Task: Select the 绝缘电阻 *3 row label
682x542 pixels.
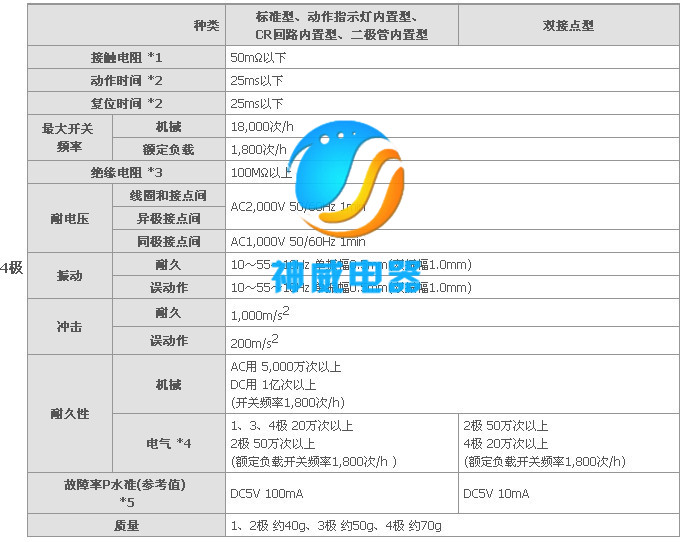Action: (126, 172)
